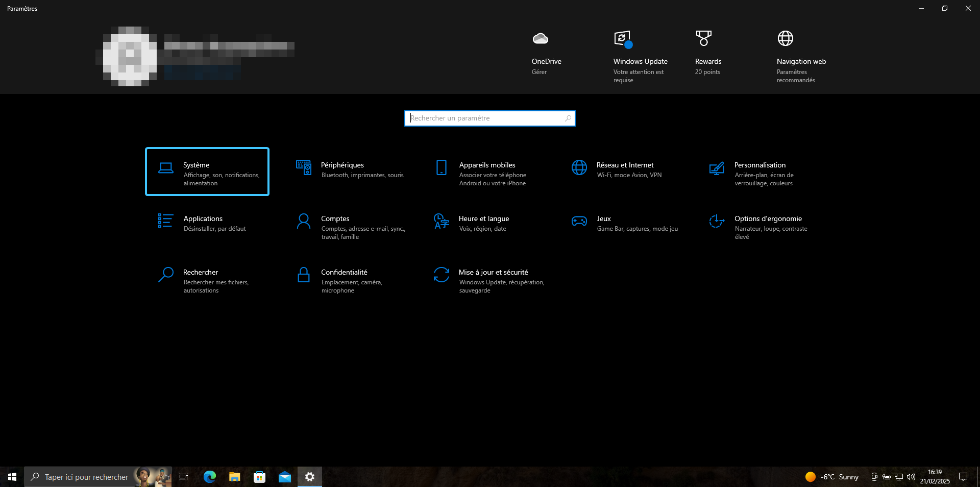This screenshot has width=980, height=487.
Task: Click the Options d'ergonomie icon
Action: click(717, 221)
